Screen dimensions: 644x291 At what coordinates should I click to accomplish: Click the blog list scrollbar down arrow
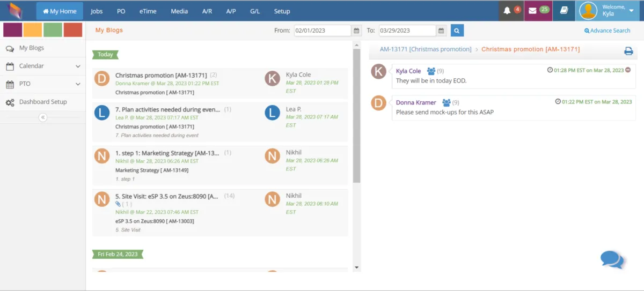357,267
